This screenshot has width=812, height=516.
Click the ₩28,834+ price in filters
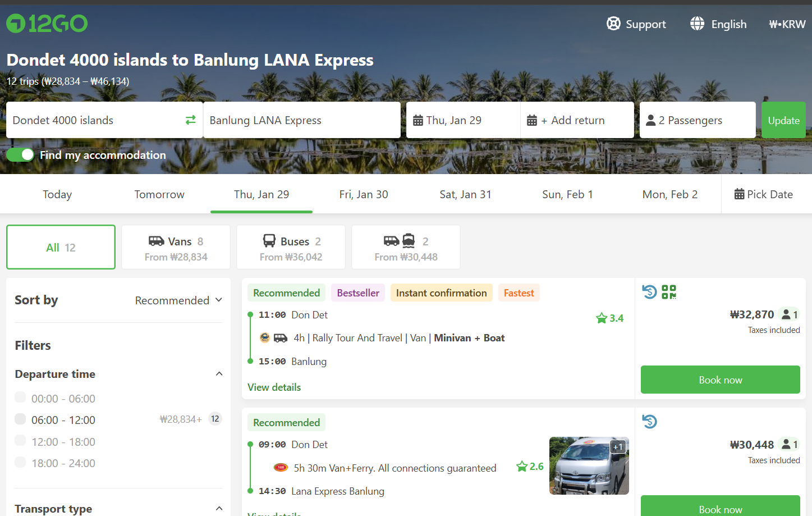pos(181,419)
